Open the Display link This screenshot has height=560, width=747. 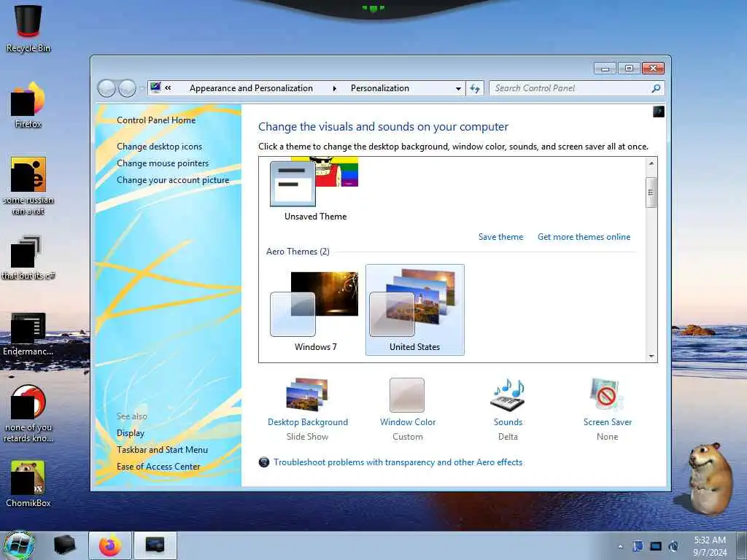pos(131,433)
